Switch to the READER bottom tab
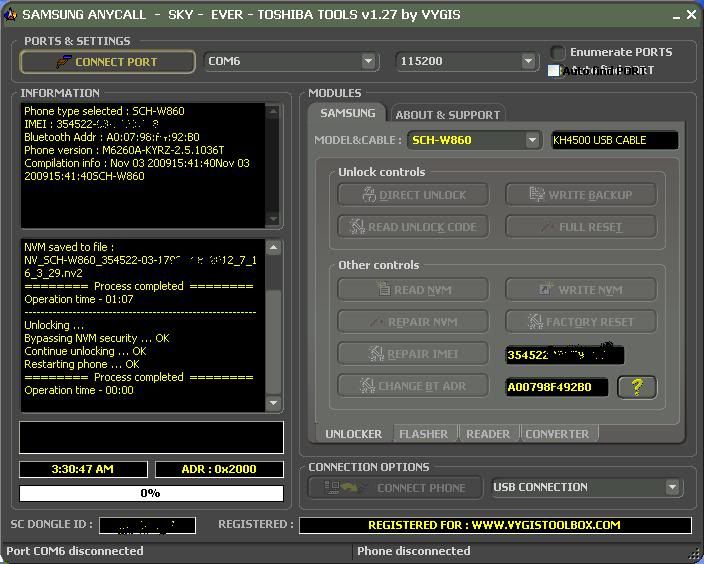Viewport: 704px width, 564px height. [488, 434]
